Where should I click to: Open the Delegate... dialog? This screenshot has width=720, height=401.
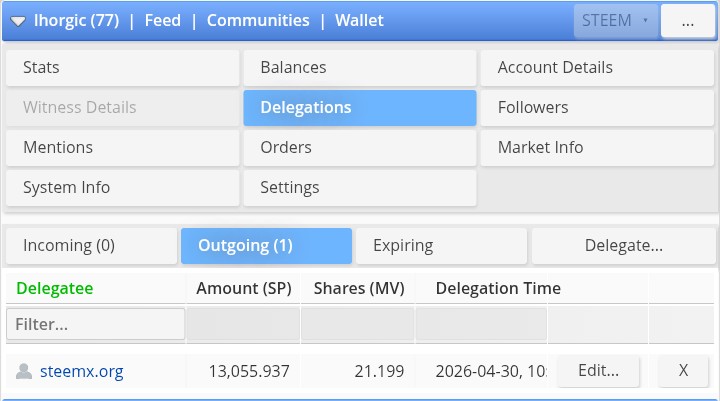624,246
